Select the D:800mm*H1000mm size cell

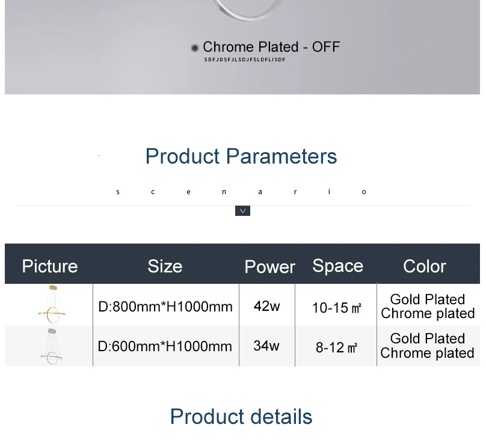click(x=165, y=307)
